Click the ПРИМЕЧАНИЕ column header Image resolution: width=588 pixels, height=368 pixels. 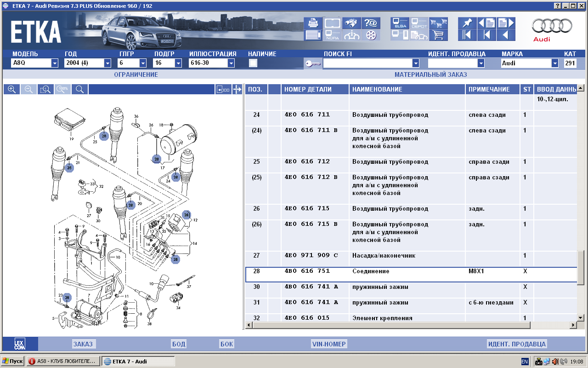point(493,89)
